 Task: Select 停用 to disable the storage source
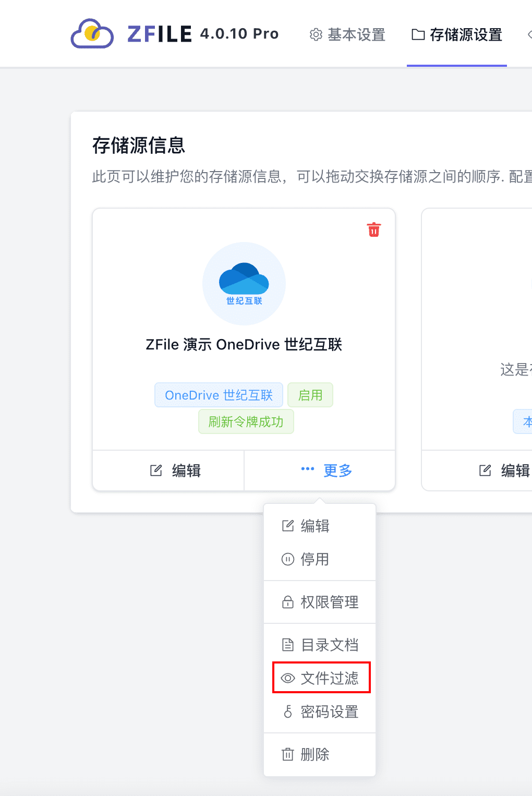coord(315,559)
